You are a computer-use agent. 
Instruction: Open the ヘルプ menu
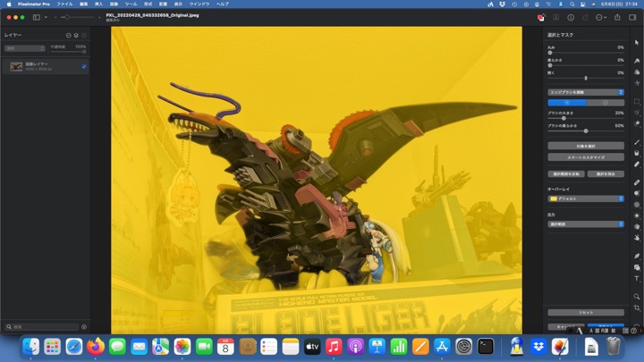click(x=222, y=4)
